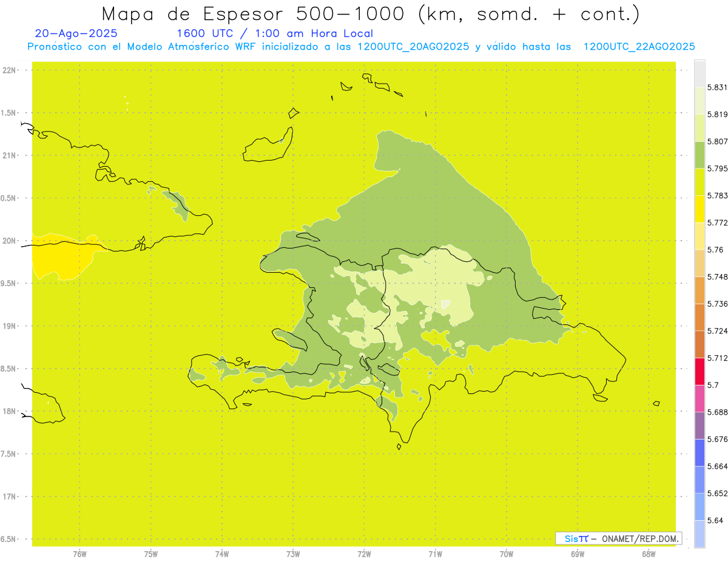Click the 71W longitude label

click(435, 554)
